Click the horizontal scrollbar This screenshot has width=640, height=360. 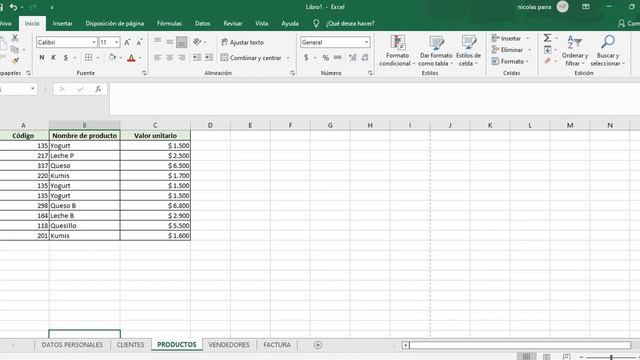tap(520, 345)
